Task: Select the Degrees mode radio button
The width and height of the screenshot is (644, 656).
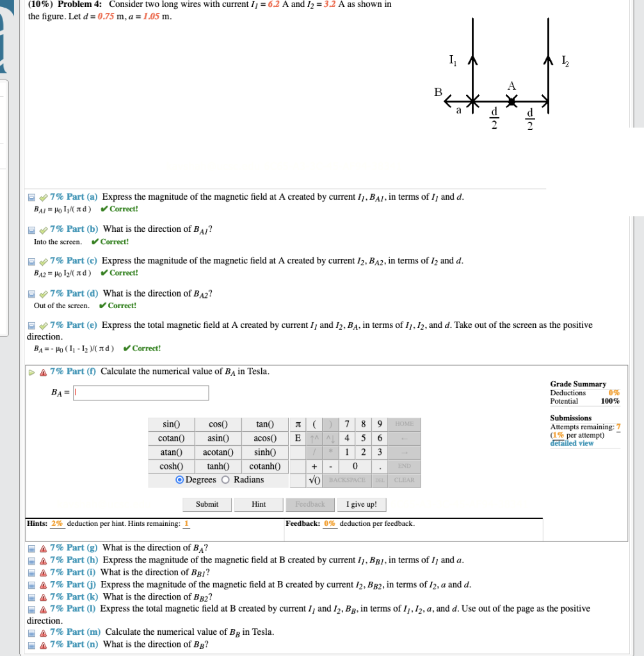Action: [x=179, y=480]
